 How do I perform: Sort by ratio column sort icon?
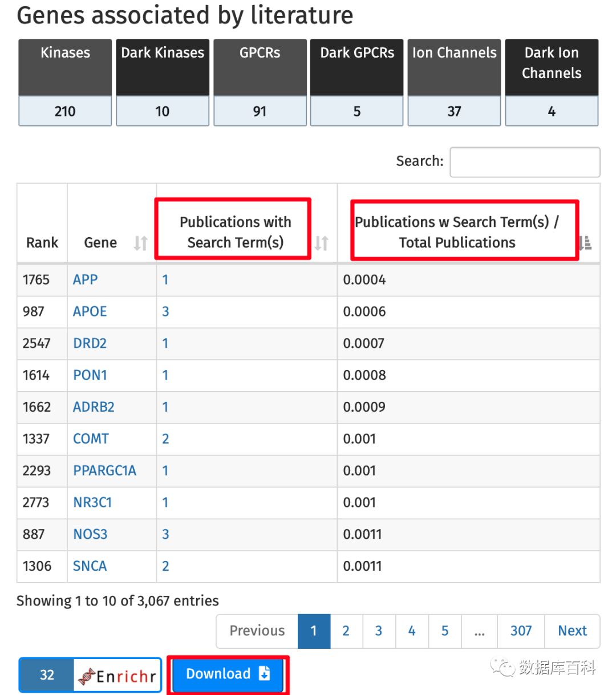586,243
